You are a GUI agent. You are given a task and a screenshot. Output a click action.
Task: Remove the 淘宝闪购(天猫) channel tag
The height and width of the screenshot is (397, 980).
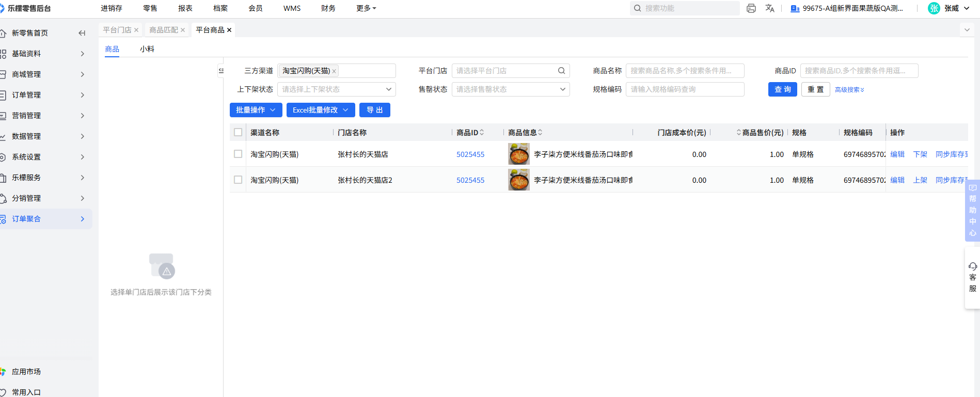point(334,71)
